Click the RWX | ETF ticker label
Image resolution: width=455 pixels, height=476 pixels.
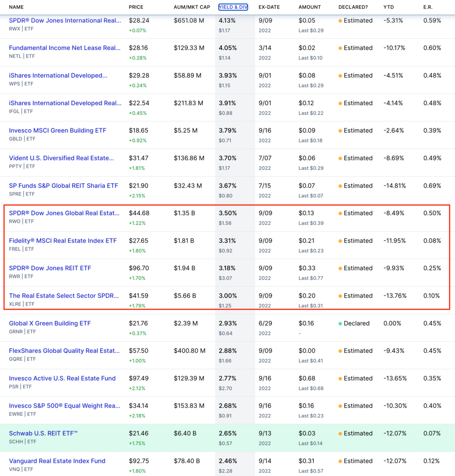[21, 29]
